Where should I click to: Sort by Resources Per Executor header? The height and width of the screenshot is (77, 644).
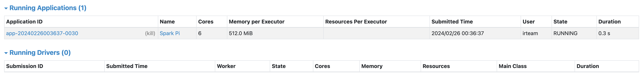coord(356,22)
